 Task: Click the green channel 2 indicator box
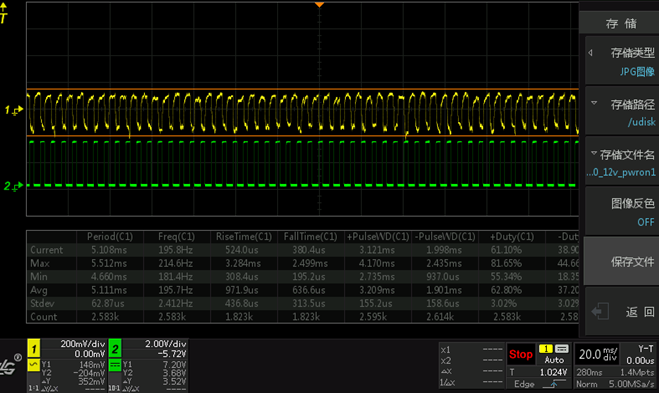[115, 348]
